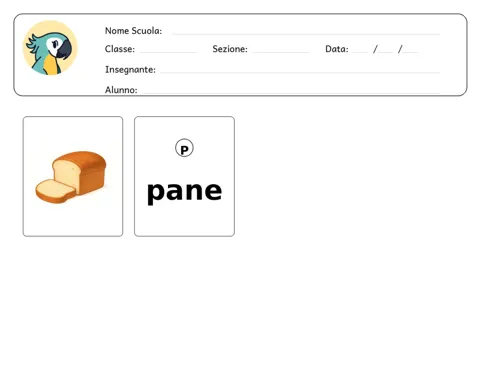Select the bread loaf picture card
Image resolution: width=480 pixels, height=384 pixels.
[73, 176]
